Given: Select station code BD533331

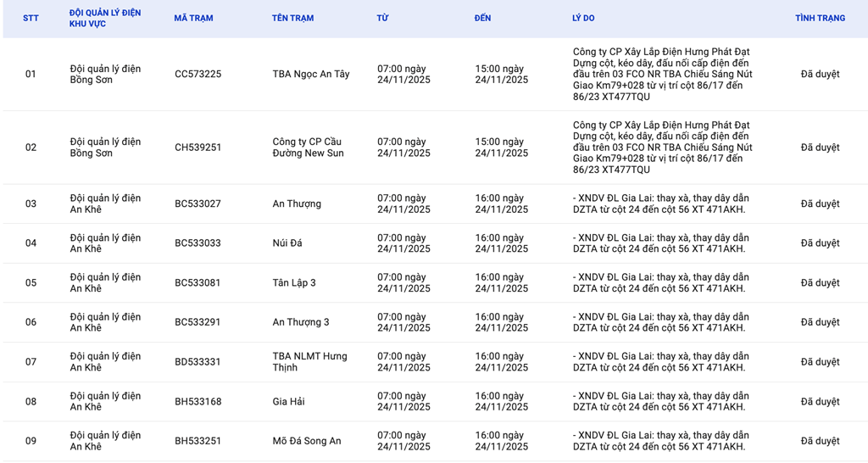Looking at the screenshot, I should pos(198,362).
